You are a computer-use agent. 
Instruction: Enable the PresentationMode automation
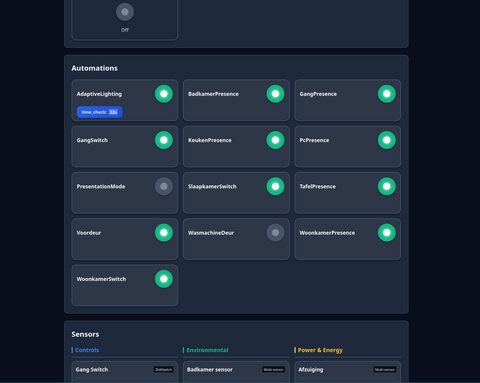[164, 186]
